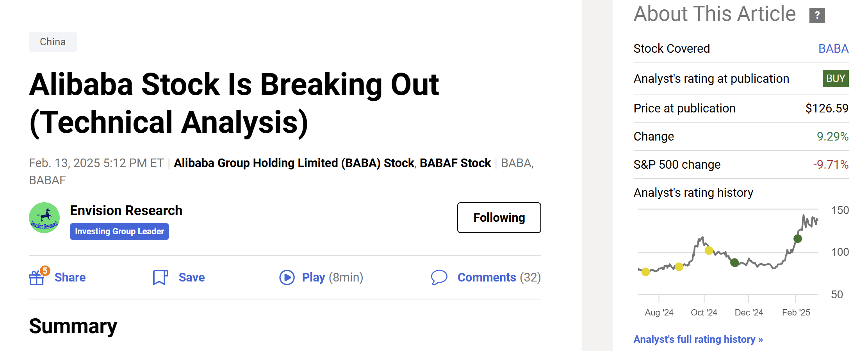Play the 8-minute audio version
Image resolution: width=868 pixels, height=351 pixels.
click(x=288, y=277)
